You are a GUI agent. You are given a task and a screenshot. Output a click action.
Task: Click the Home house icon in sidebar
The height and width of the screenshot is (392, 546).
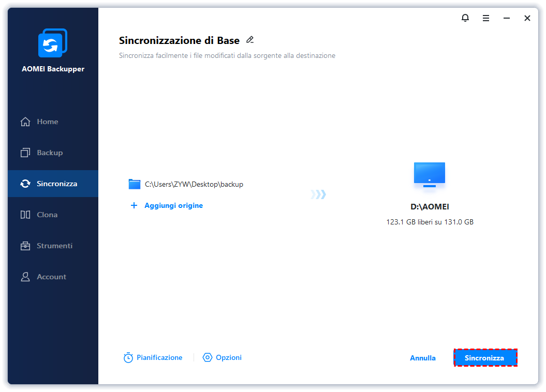pyautogui.click(x=25, y=122)
